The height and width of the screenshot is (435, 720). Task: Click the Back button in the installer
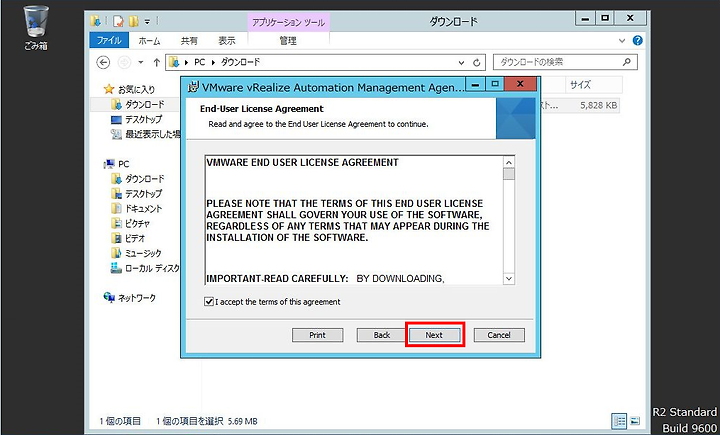point(382,335)
